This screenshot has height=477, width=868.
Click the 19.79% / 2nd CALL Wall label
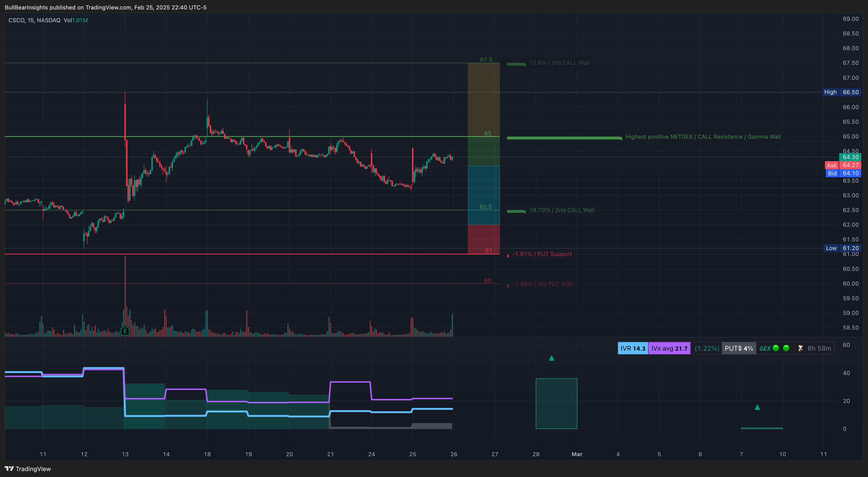tap(562, 210)
